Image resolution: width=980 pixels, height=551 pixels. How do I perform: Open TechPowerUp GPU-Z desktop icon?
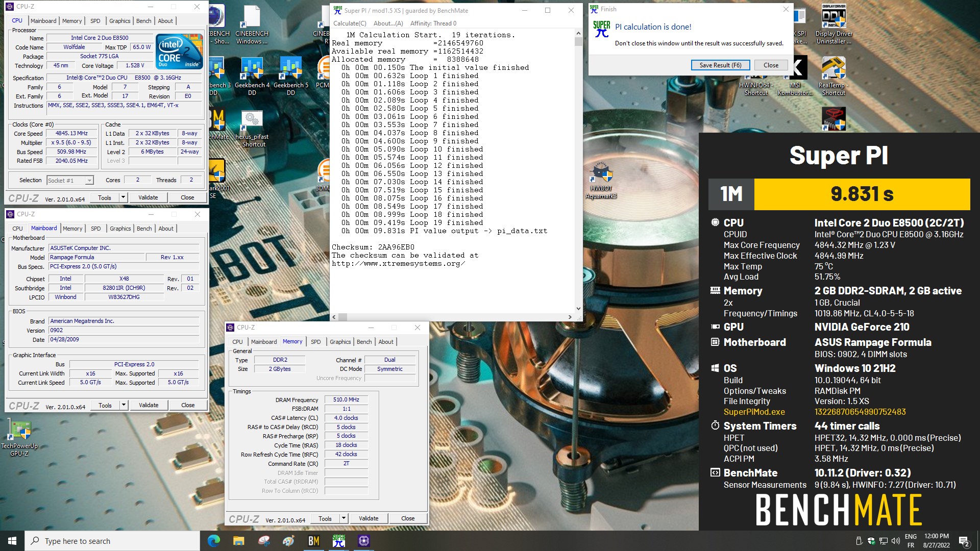19,438
